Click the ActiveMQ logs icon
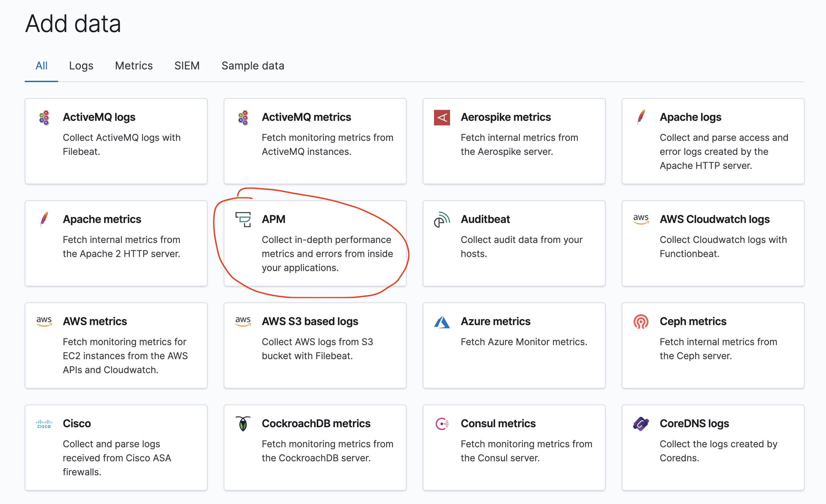This screenshot has height=504, width=826. click(44, 117)
